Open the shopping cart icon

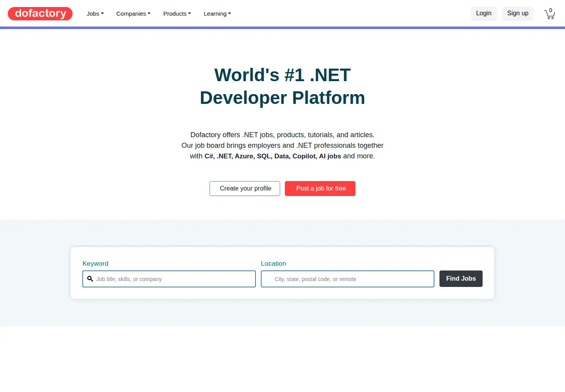pos(550,14)
